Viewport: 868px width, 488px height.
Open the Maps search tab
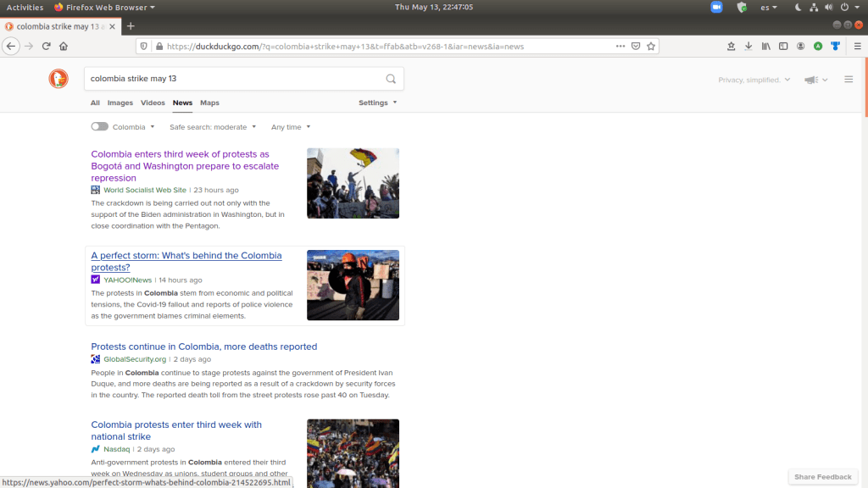[x=209, y=103]
